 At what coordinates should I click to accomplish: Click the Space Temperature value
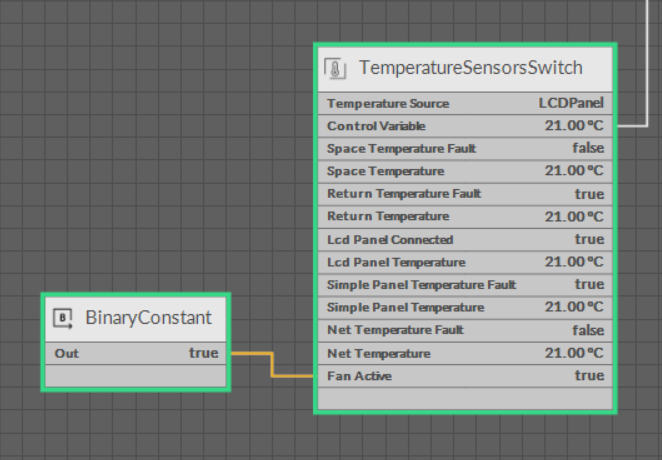click(x=574, y=171)
